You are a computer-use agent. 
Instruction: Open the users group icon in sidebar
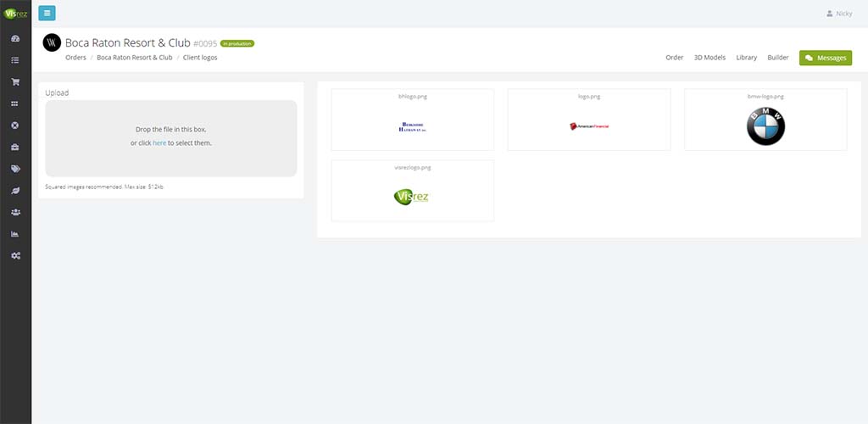point(15,212)
